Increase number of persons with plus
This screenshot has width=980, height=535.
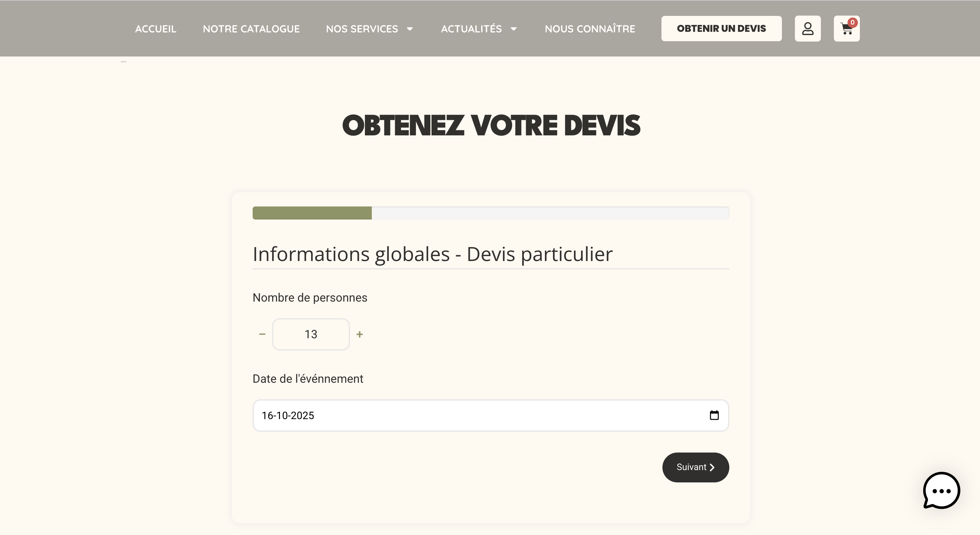point(359,334)
